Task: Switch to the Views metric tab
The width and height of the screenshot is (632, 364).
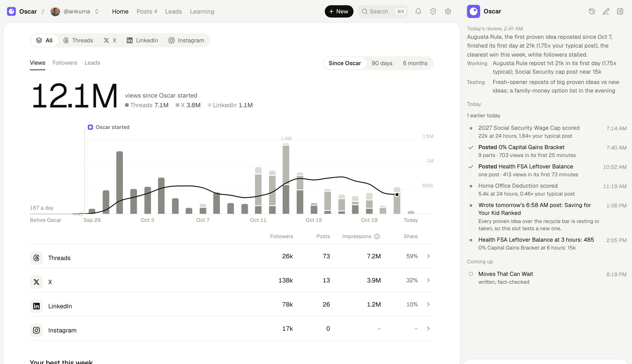Action: coord(38,63)
